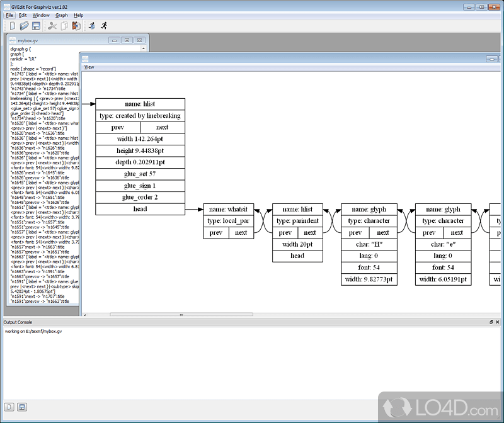This screenshot has width=504, height=423.
Task: Click the 'width 20pt' cell
Action: (297, 244)
